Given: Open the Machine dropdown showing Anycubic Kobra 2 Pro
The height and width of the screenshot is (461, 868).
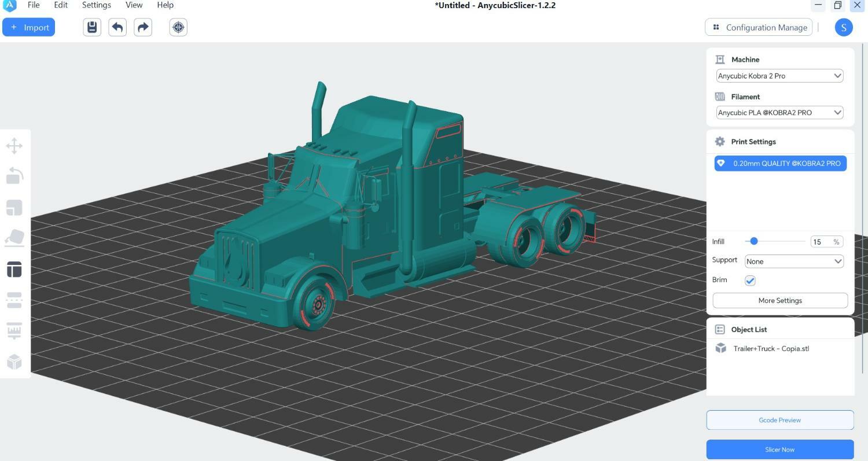Looking at the screenshot, I should (x=779, y=76).
